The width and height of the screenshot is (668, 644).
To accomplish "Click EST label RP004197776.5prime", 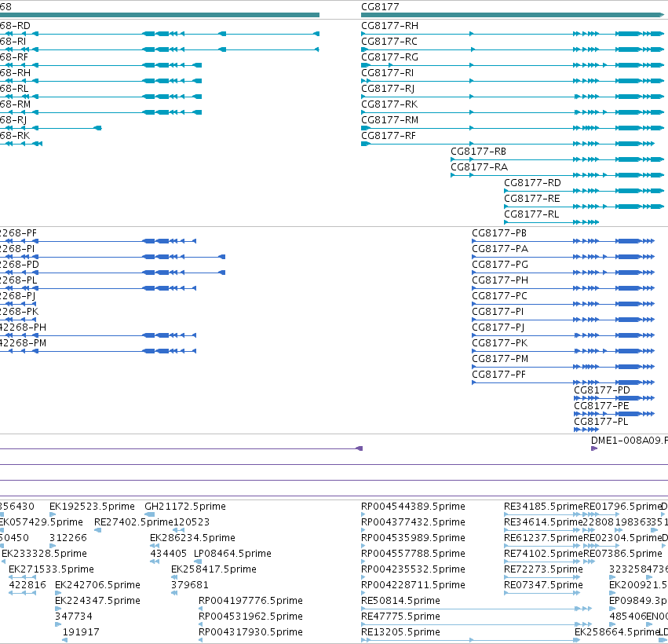I will click(250, 601).
